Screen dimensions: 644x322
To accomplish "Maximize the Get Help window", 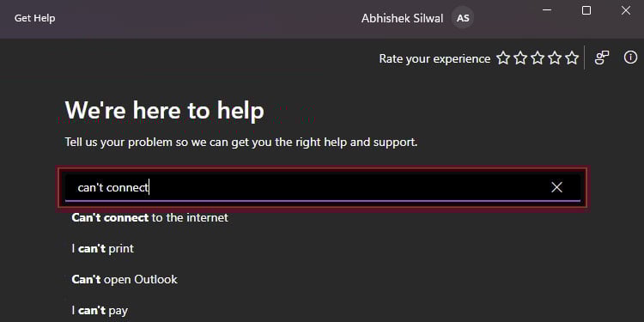I will [586, 10].
